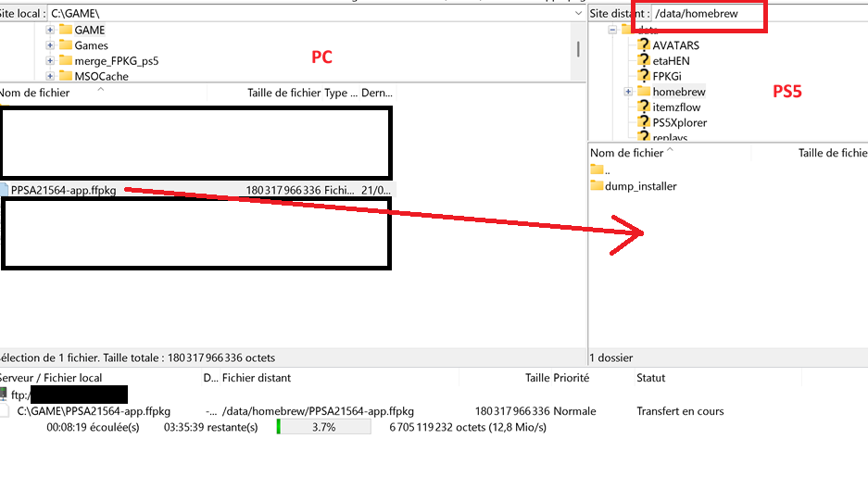Viewport: 868px width, 489px height.
Task: Click the FPKGi unknown-folder icon
Action: point(643,76)
